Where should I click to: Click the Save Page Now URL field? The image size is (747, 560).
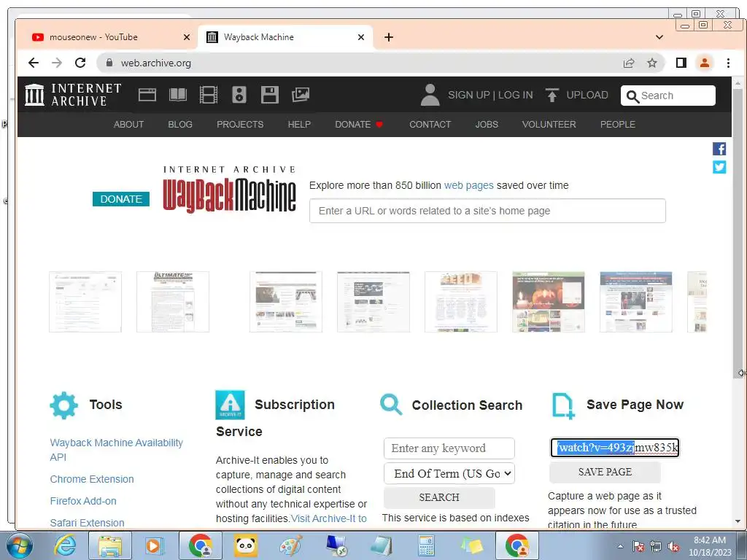(614, 448)
